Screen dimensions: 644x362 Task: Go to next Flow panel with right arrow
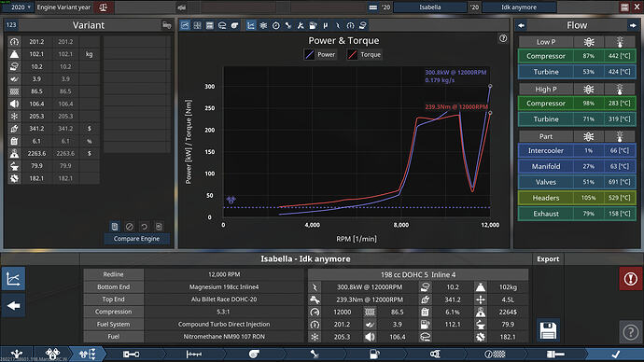(633, 25)
